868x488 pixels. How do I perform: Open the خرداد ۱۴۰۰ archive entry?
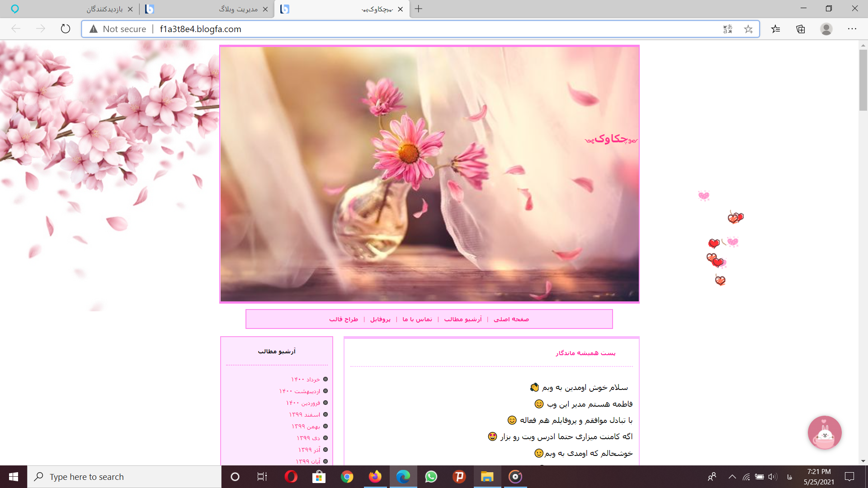[305, 379]
